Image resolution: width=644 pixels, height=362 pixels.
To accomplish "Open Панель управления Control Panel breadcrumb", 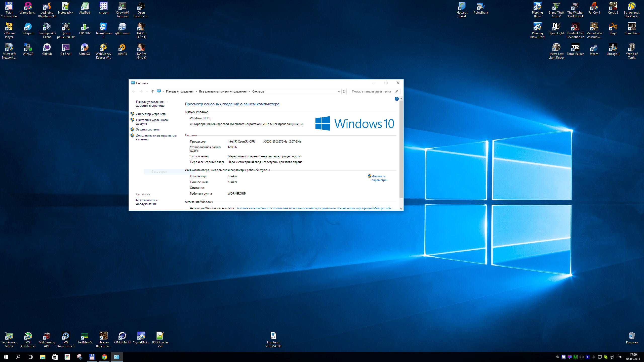I will [x=180, y=91].
